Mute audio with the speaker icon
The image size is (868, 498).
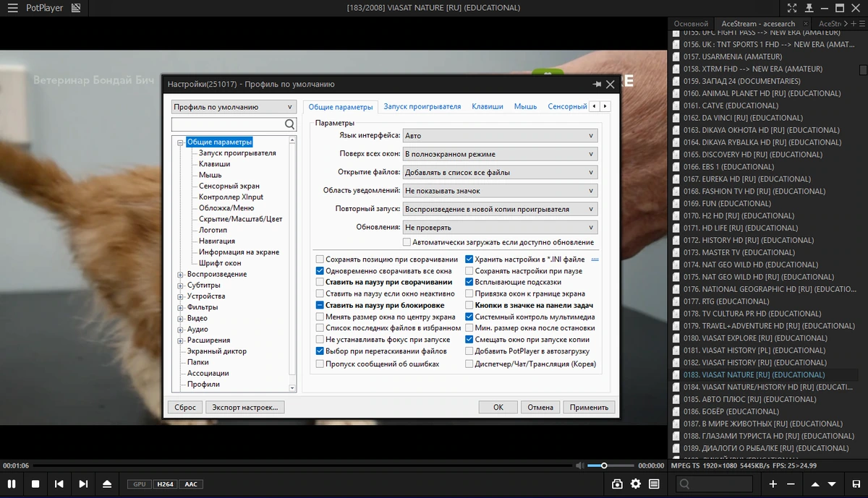(579, 465)
